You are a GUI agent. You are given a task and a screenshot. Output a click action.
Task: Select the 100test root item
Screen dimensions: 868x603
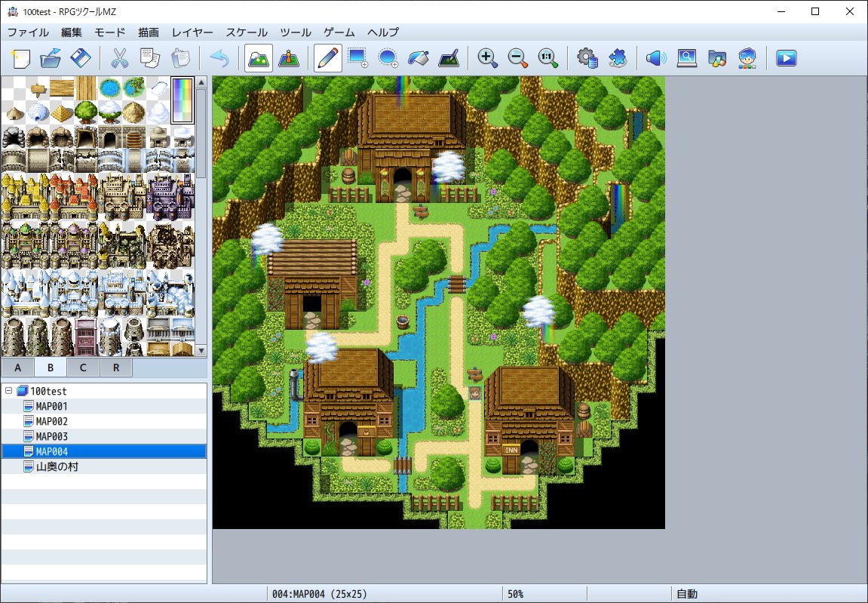click(x=48, y=391)
